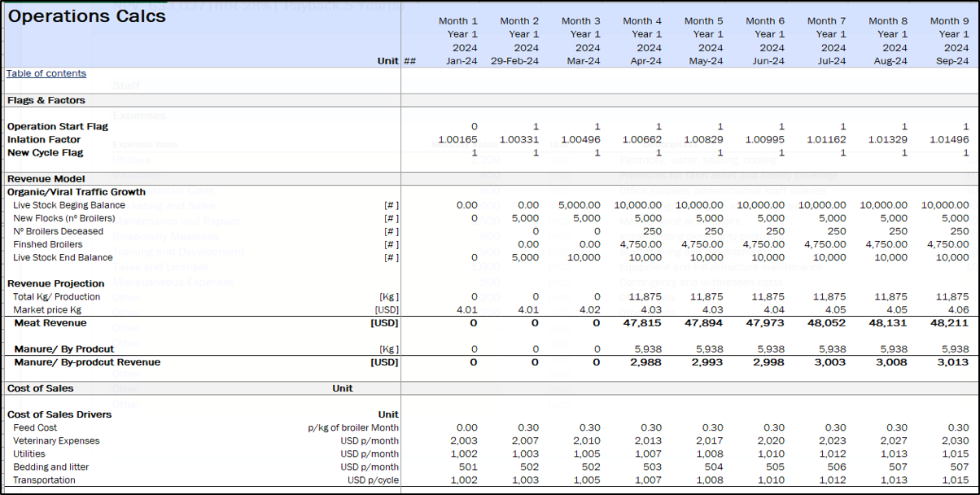Click the Sep-24 date header cell
This screenshot has width=980, height=495.
tap(952, 61)
